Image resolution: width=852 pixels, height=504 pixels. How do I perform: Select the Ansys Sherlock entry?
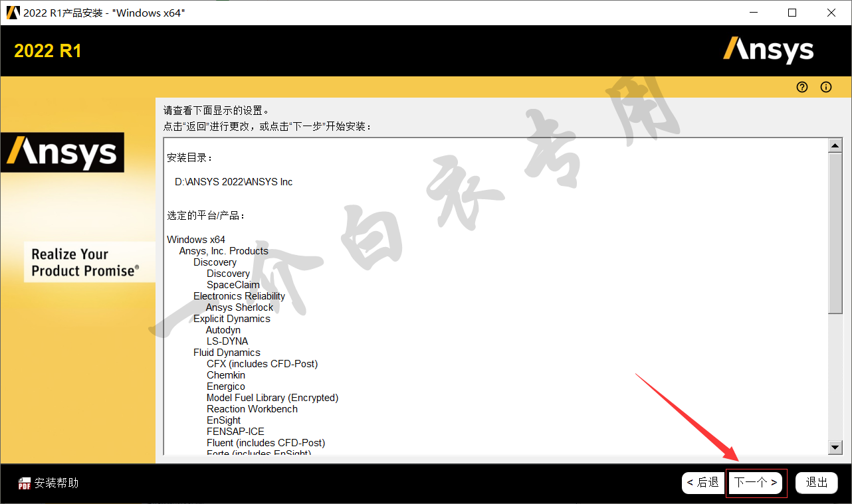239,307
